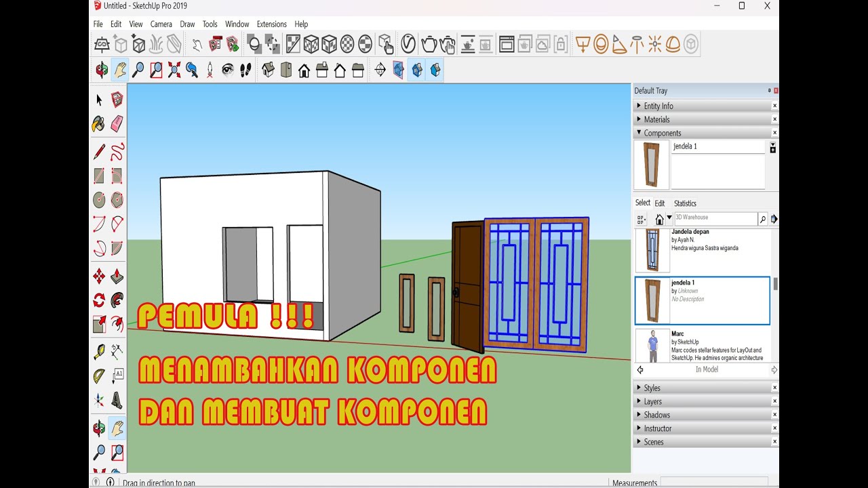Screen dimensions: 868x488
Task: Activate the Protractor tool
Action: pyautogui.click(x=99, y=376)
